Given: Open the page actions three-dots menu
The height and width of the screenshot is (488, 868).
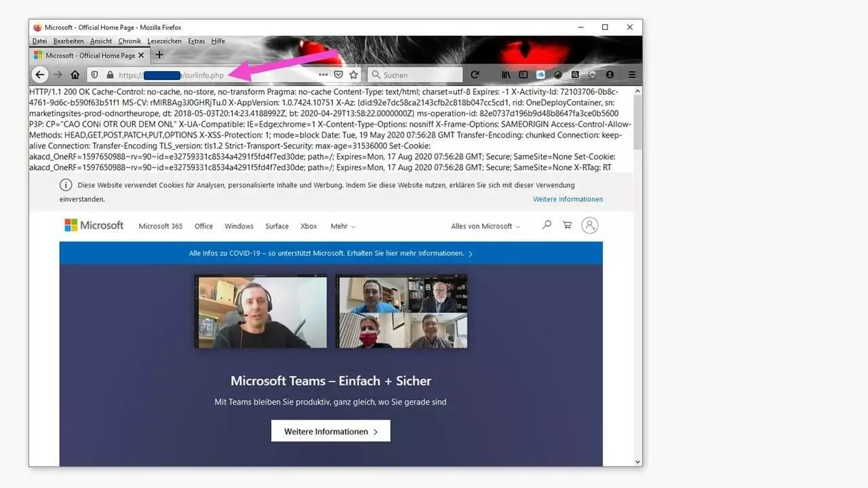Looking at the screenshot, I should click(x=323, y=75).
